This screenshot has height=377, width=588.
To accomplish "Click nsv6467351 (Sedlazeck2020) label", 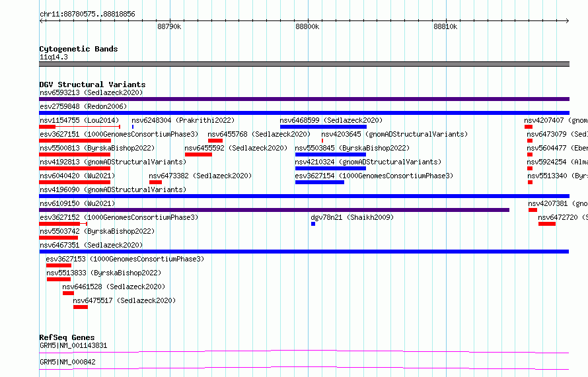I will 91,245.
